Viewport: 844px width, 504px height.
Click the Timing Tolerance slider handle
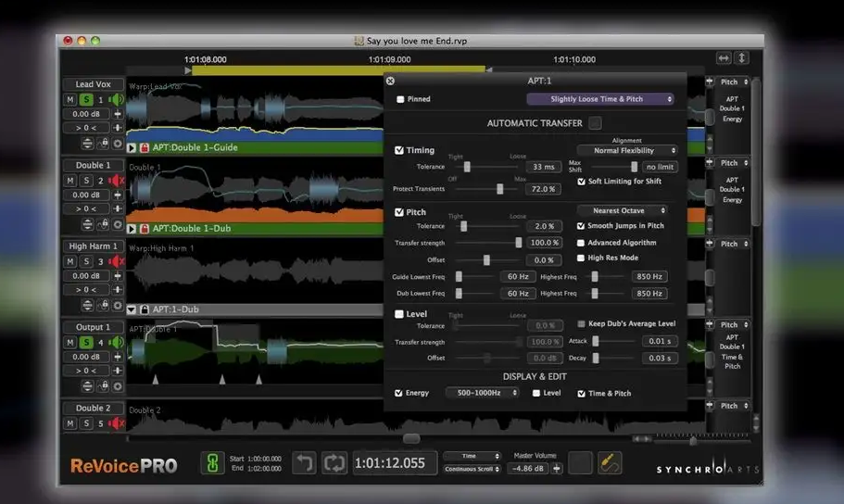467,167
